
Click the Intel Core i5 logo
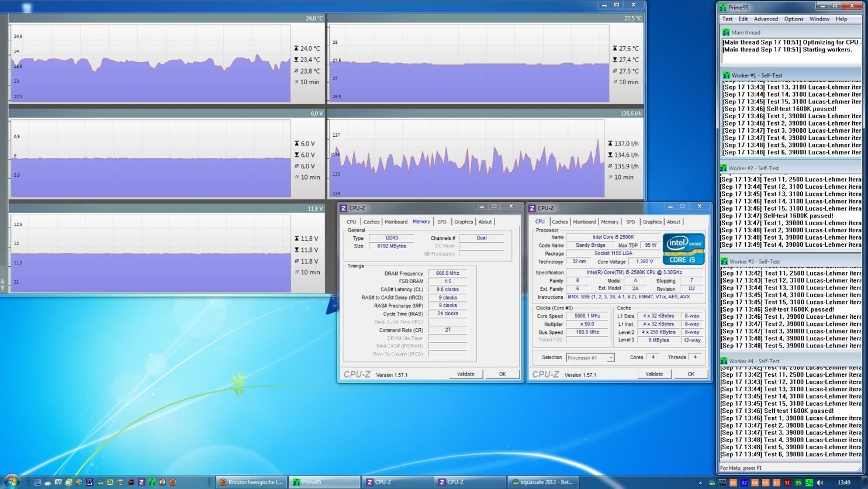(683, 249)
